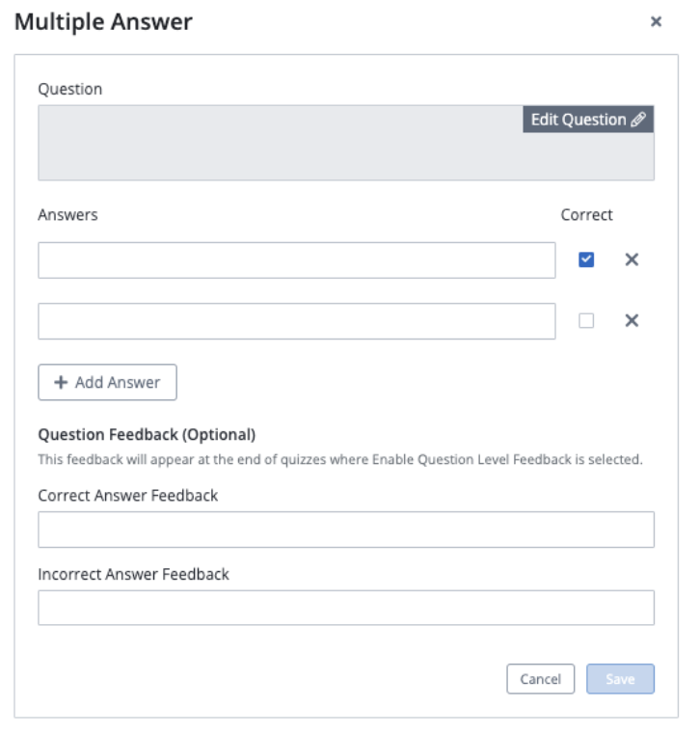
Task: Focus the Correct Answer Feedback field
Action: pos(346,530)
